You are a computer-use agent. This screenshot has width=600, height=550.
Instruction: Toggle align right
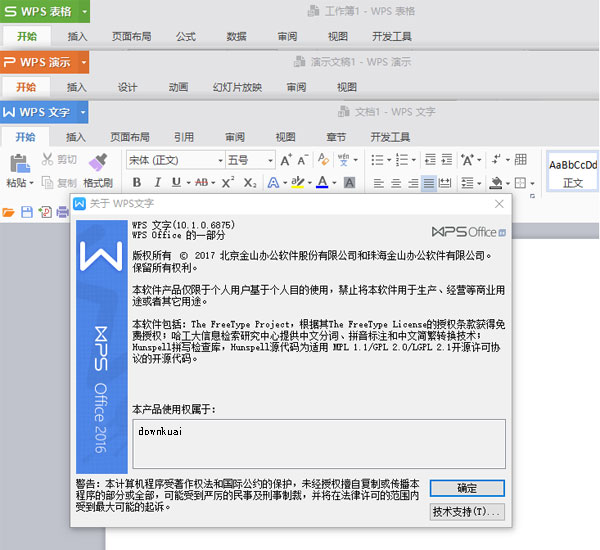[x=413, y=183]
